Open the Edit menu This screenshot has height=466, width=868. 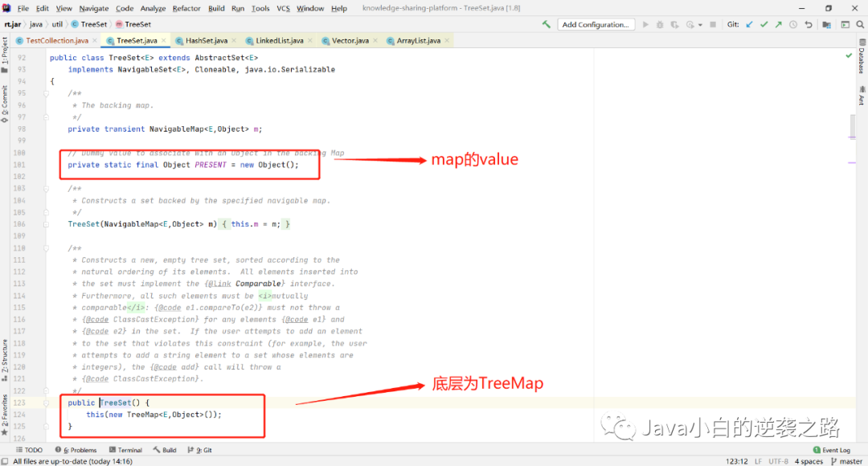tap(42, 8)
